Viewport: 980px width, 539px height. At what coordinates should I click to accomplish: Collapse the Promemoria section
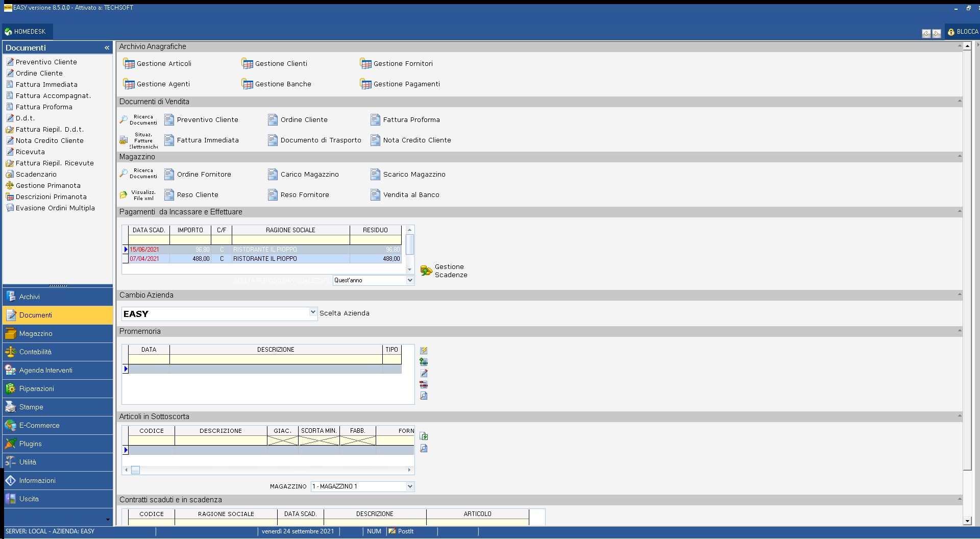pos(960,331)
